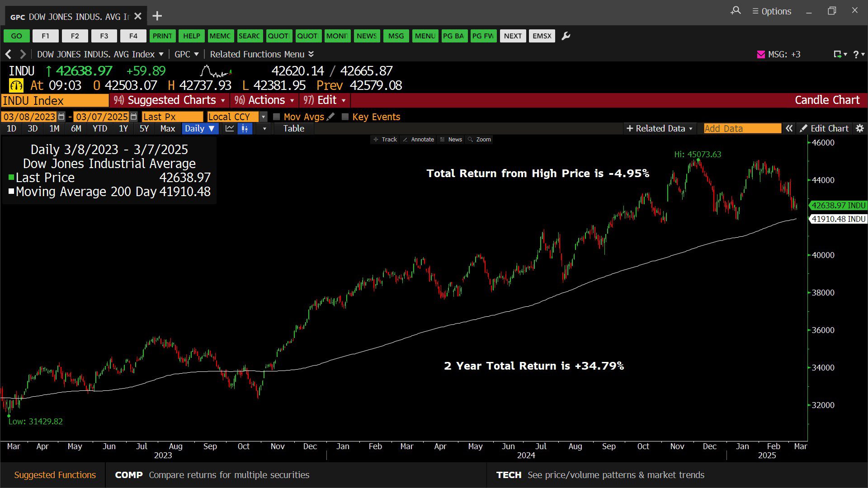Select the 6M time range tab
Viewport: 868px width, 488px height.
point(76,128)
